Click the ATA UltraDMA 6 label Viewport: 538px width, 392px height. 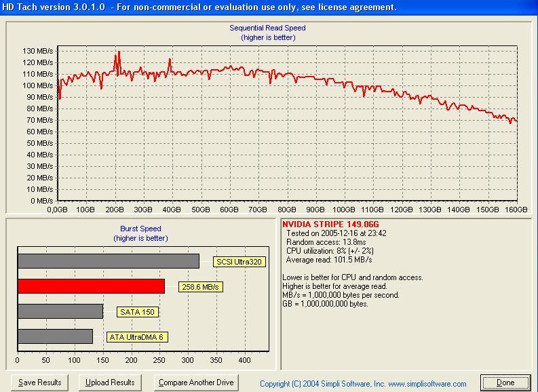136,337
